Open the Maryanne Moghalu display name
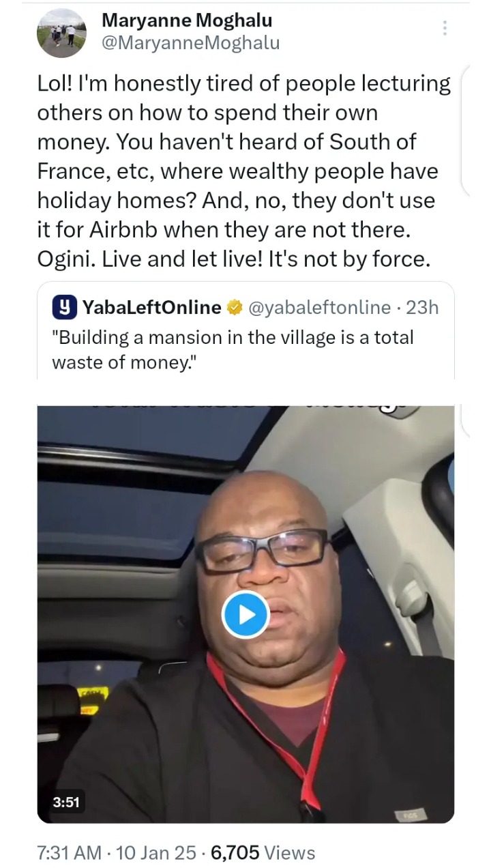Screen dimensions: 491x868 [x=187, y=20]
